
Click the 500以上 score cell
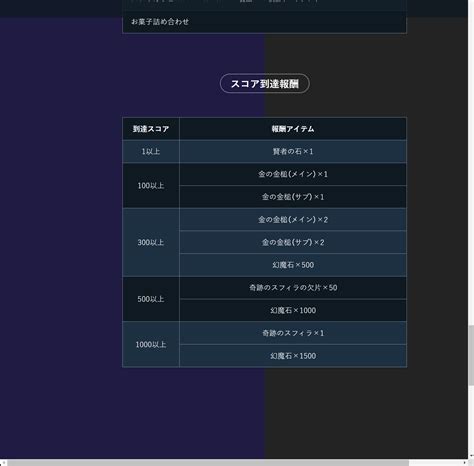click(x=151, y=299)
